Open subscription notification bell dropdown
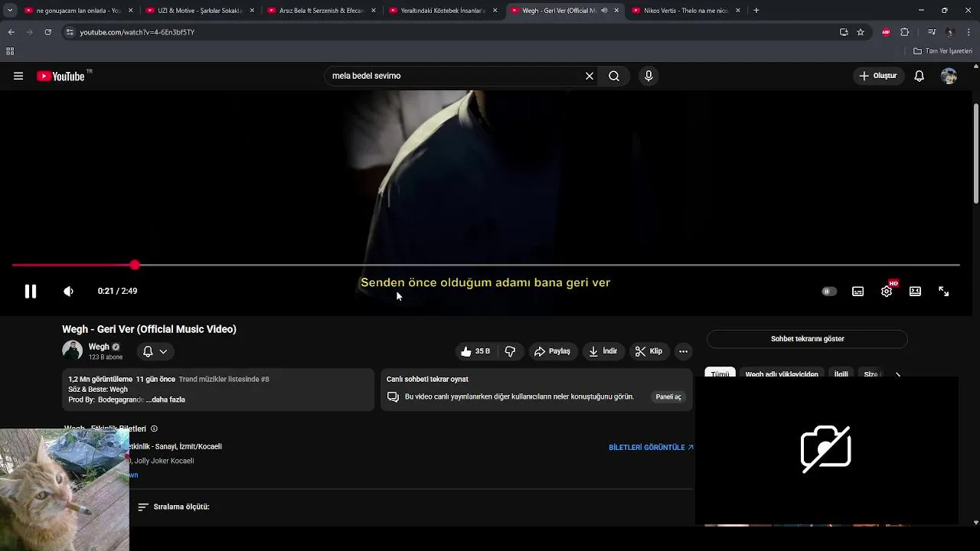 (x=155, y=351)
